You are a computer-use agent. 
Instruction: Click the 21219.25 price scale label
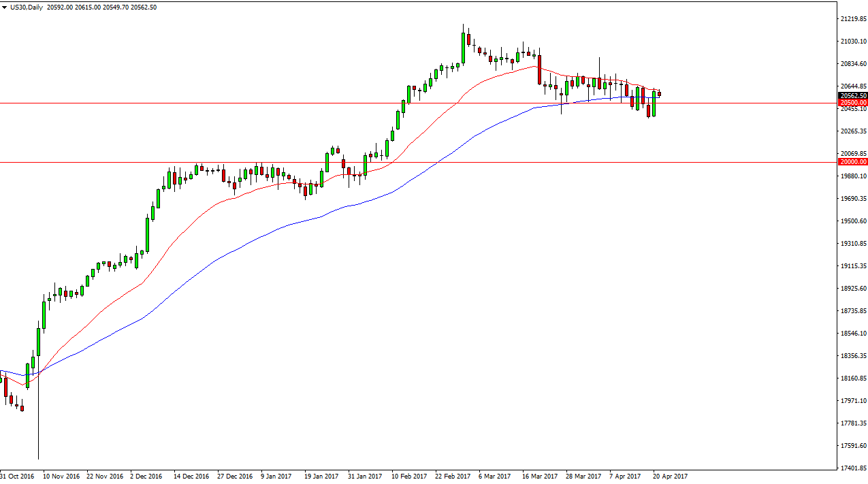pos(853,19)
